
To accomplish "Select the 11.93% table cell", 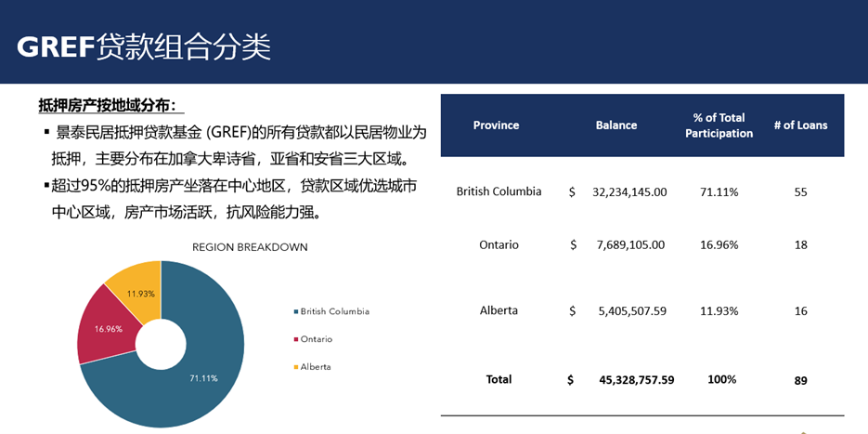I will pos(719,311).
